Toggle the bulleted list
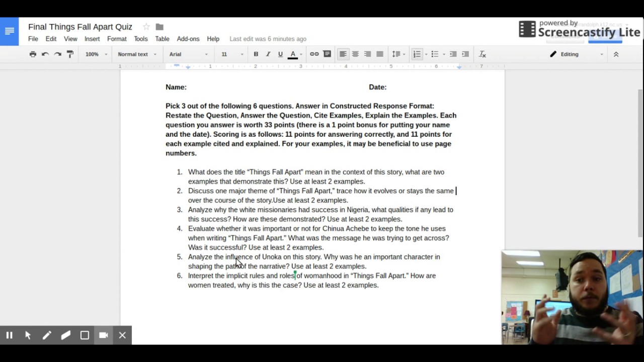Viewport: 644px width, 362px height. [435, 54]
